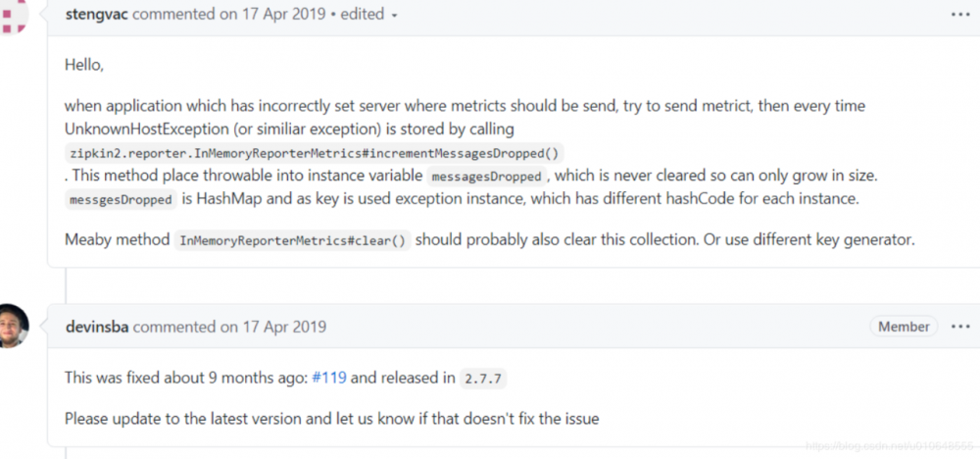Click the incrementMessagesDropped() code snippet
This screenshot has height=459, width=980.
(315, 154)
